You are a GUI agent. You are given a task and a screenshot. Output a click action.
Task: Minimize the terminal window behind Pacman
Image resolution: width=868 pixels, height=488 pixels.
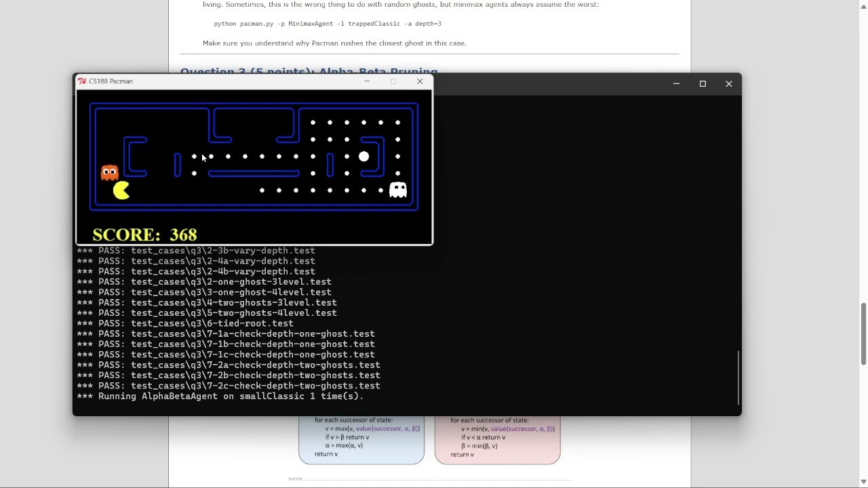(677, 84)
